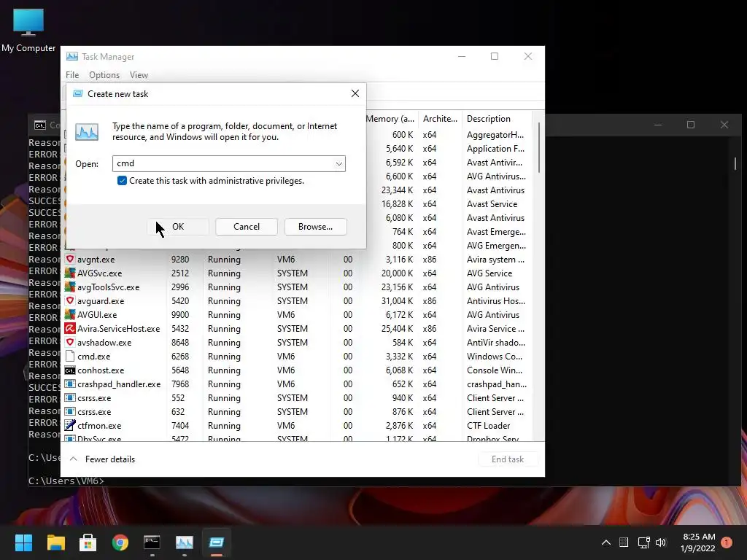Sort by the Architecture column header
The width and height of the screenshot is (747, 560).
pyautogui.click(x=440, y=119)
